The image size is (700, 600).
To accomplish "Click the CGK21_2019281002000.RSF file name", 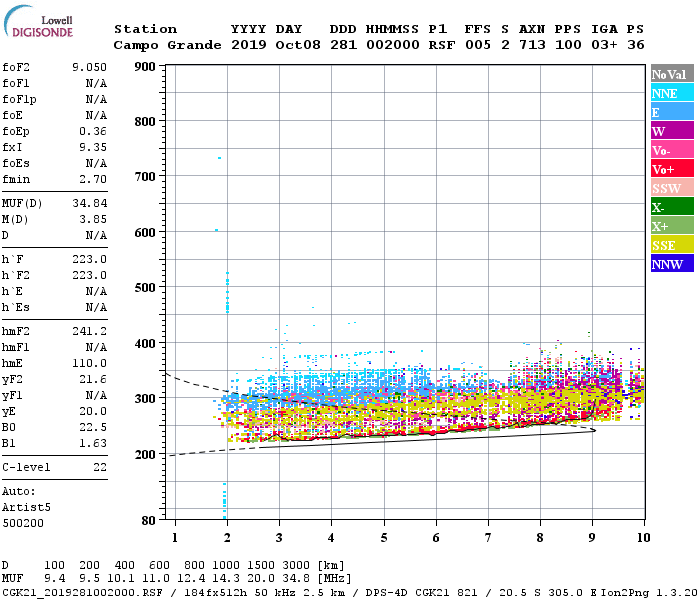I will 82,593.
